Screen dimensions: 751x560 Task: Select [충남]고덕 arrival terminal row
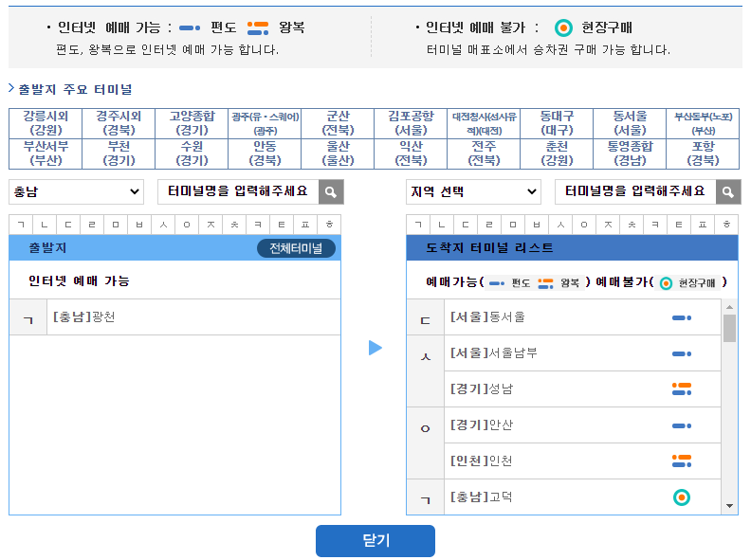click(582, 497)
